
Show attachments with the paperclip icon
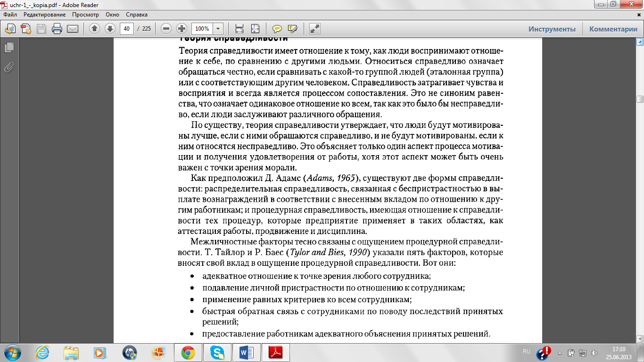click(9, 67)
